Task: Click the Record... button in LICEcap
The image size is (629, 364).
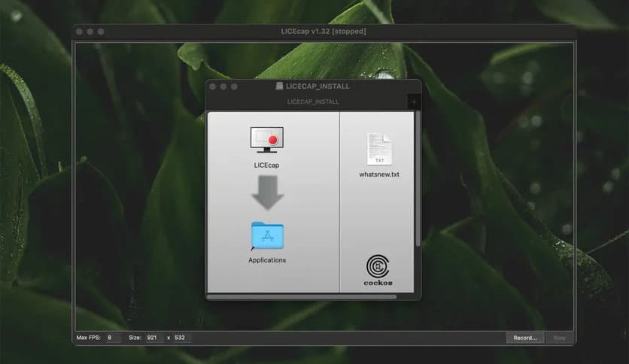Action: click(525, 338)
